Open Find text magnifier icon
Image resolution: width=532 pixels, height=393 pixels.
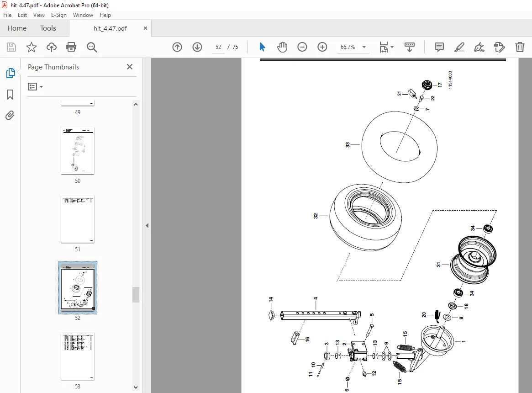(92, 47)
